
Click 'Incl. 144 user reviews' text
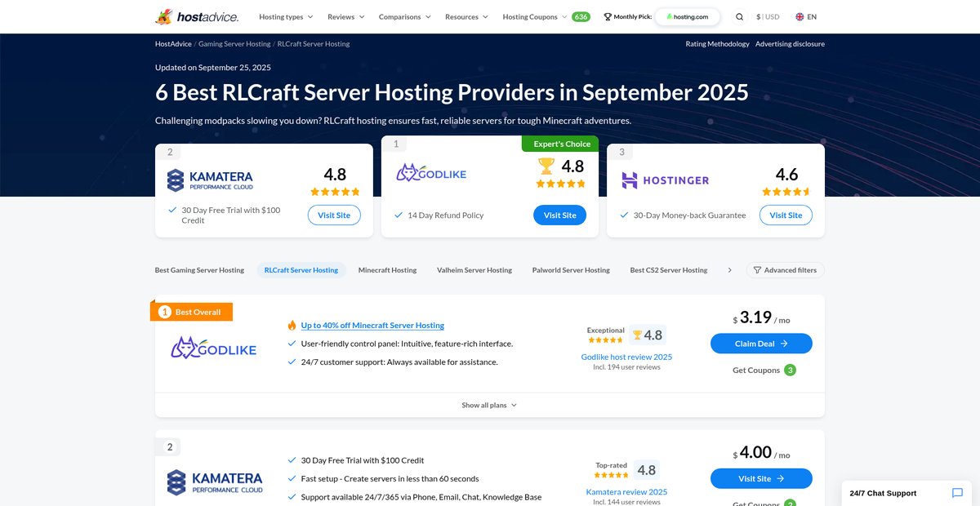(x=626, y=502)
